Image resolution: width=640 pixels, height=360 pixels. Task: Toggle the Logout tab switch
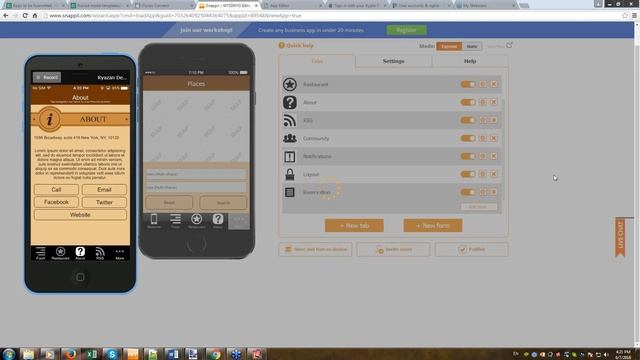[x=468, y=174]
